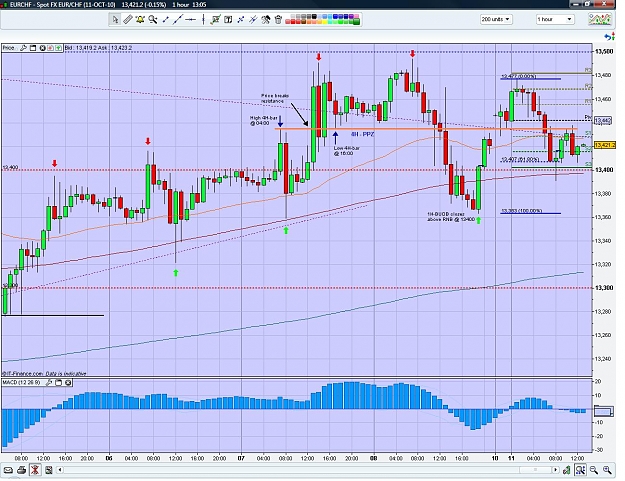Pick the pink color swatch

pyautogui.click(x=356, y=16)
